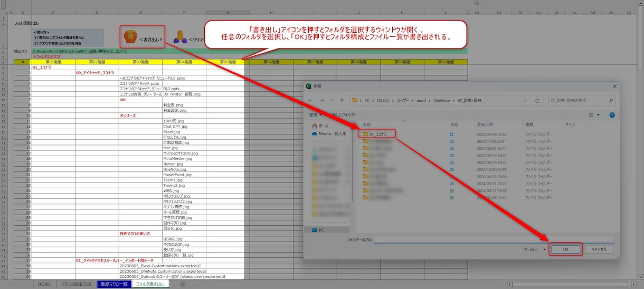Sort by 名前 column header
Image resolution: width=644 pixels, height=289 pixels.
click(367, 124)
